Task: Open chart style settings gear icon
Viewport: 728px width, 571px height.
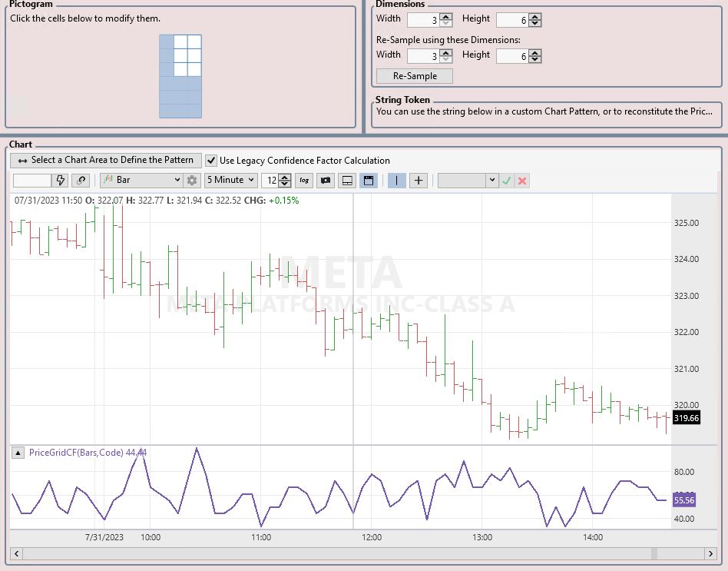Action: pyautogui.click(x=192, y=181)
